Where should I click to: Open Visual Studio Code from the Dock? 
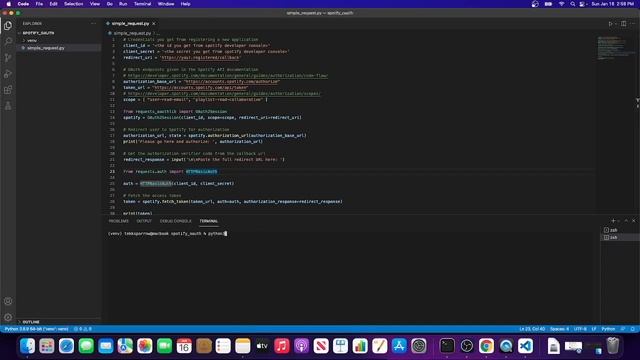pos(525,346)
